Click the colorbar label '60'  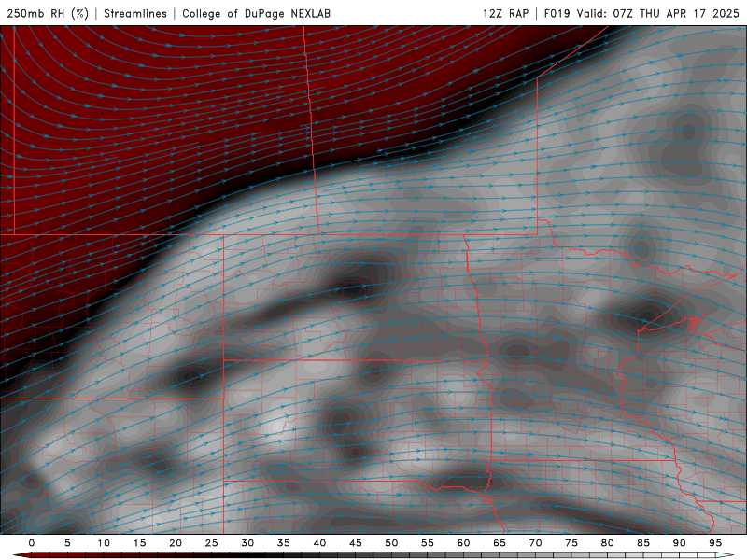tap(463, 543)
